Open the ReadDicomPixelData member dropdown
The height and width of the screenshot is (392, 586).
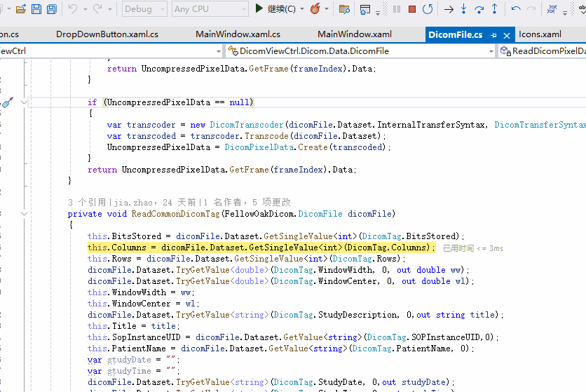tap(543, 51)
